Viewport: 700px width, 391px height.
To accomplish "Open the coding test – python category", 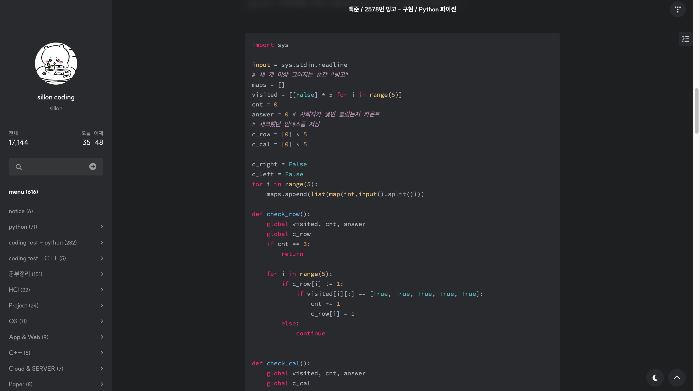I will 42,243.
